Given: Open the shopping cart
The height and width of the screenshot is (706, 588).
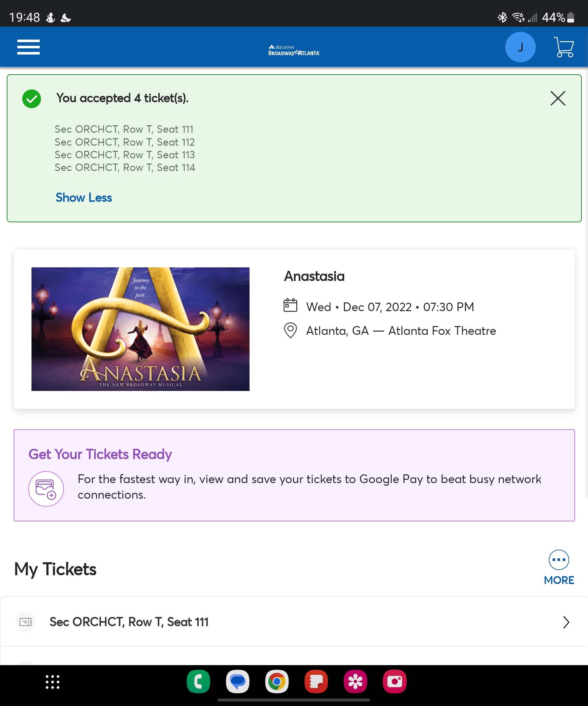Looking at the screenshot, I should click(563, 47).
